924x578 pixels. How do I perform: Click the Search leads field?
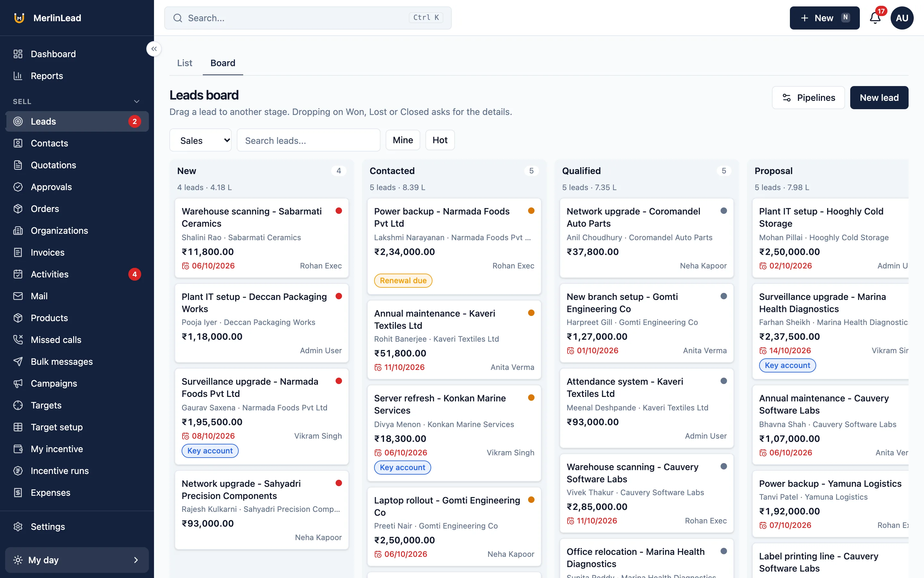pos(308,140)
